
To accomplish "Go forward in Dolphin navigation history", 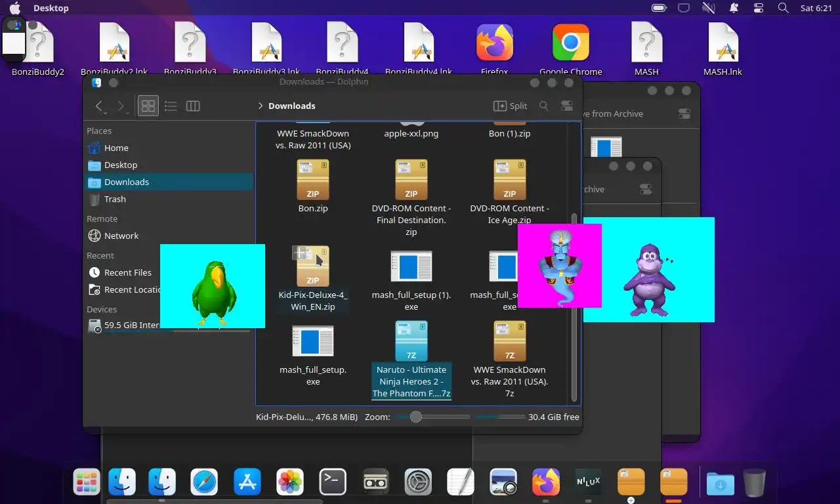I will coord(120,106).
